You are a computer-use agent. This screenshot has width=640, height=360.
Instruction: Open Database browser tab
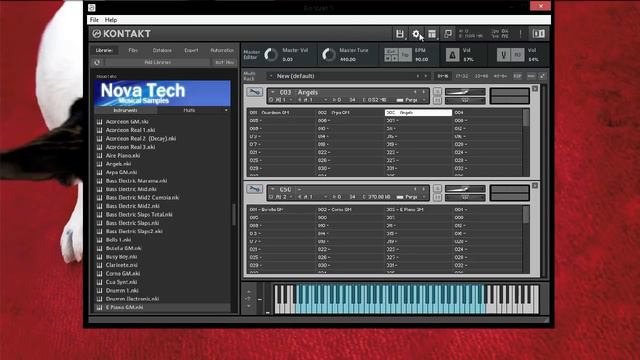(x=162, y=50)
